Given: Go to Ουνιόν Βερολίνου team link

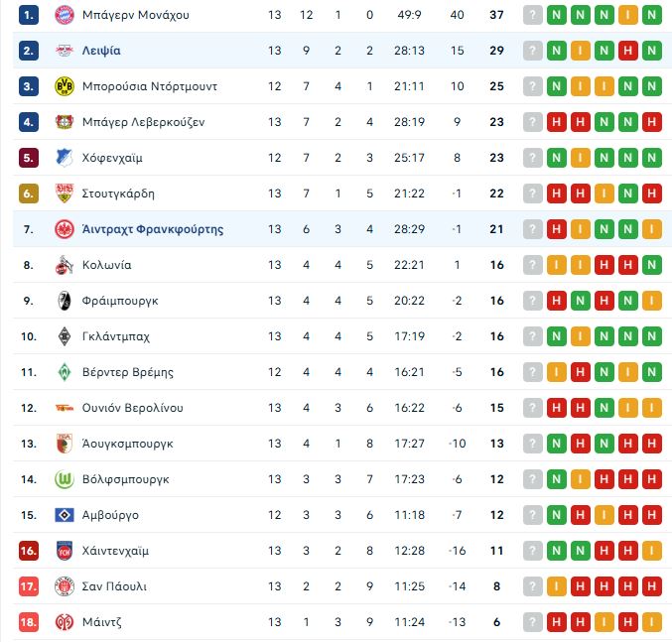Looking at the screenshot, I should [x=133, y=408].
